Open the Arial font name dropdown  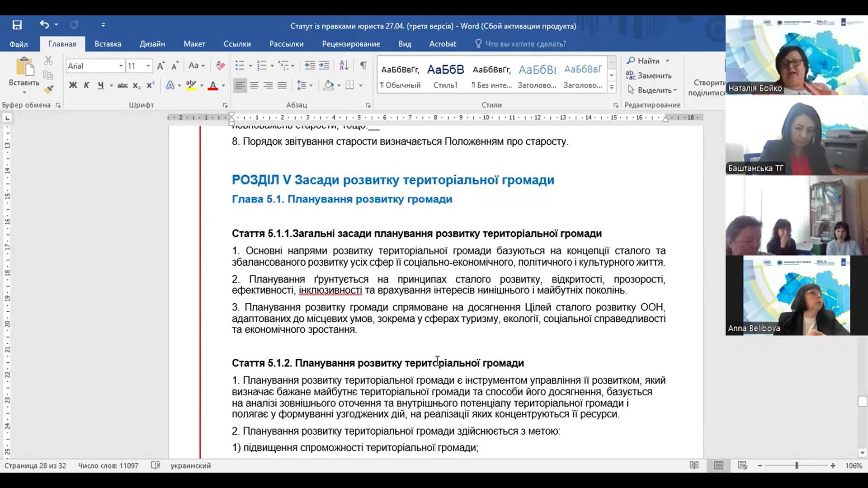click(x=121, y=66)
